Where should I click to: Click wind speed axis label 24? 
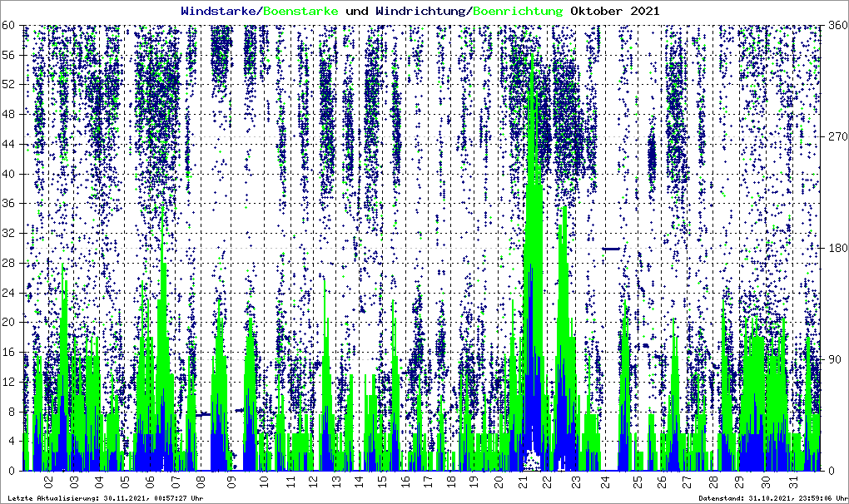[x=8, y=293]
